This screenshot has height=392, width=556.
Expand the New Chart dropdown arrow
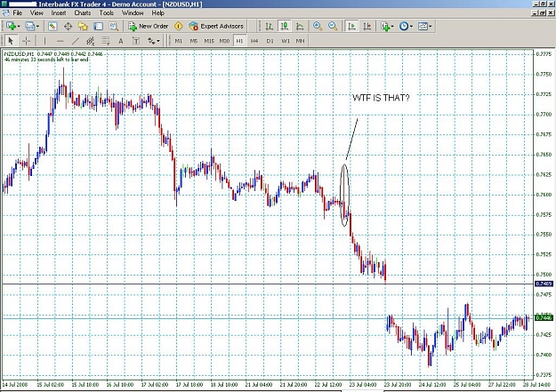click(x=19, y=27)
